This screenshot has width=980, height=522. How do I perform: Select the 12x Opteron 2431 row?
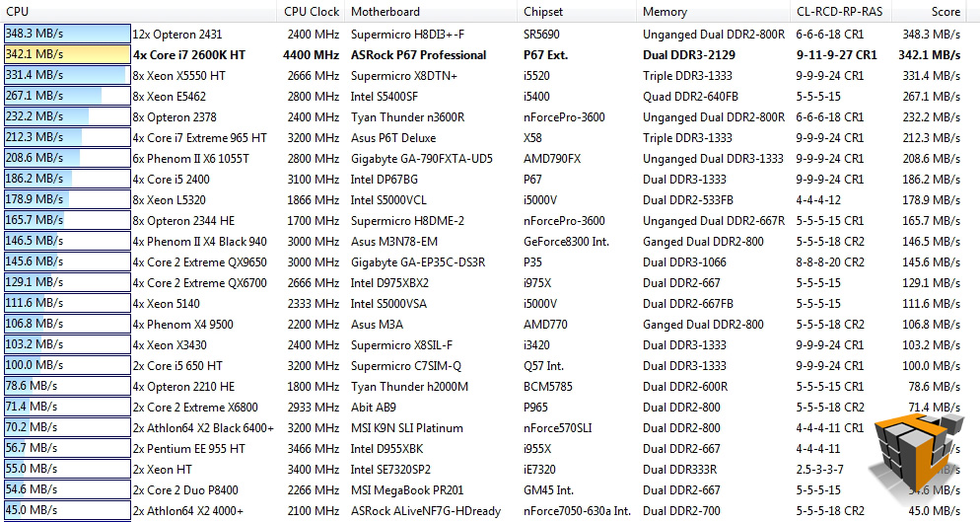(490, 34)
